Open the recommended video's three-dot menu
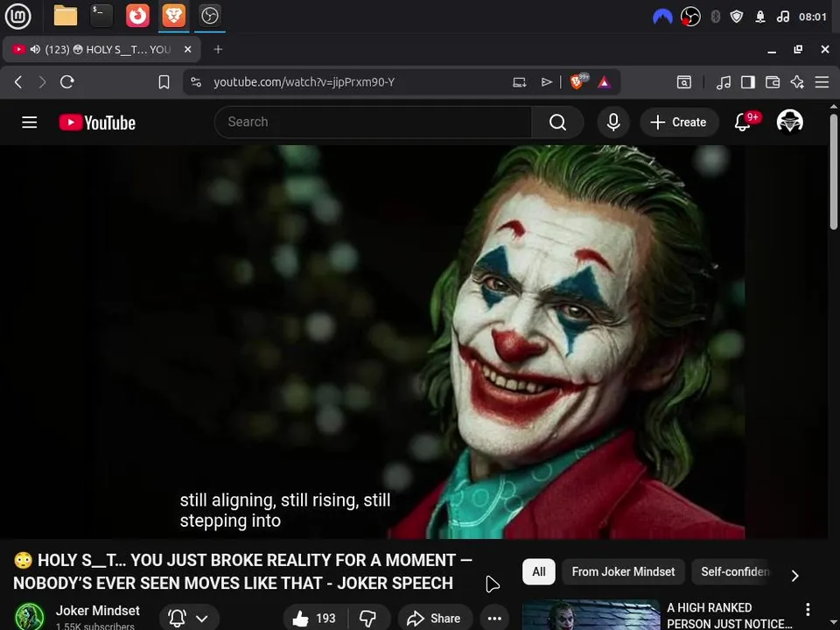Screen dimensions: 840x630 [808, 609]
